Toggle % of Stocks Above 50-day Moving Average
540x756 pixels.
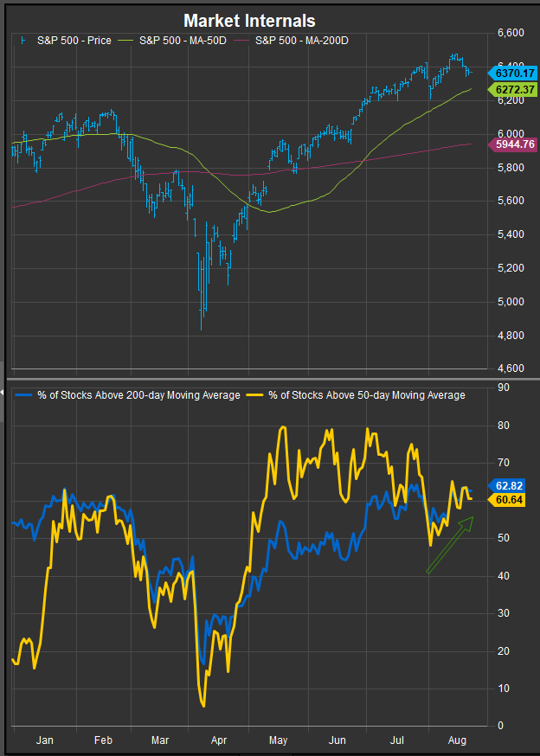click(365, 395)
